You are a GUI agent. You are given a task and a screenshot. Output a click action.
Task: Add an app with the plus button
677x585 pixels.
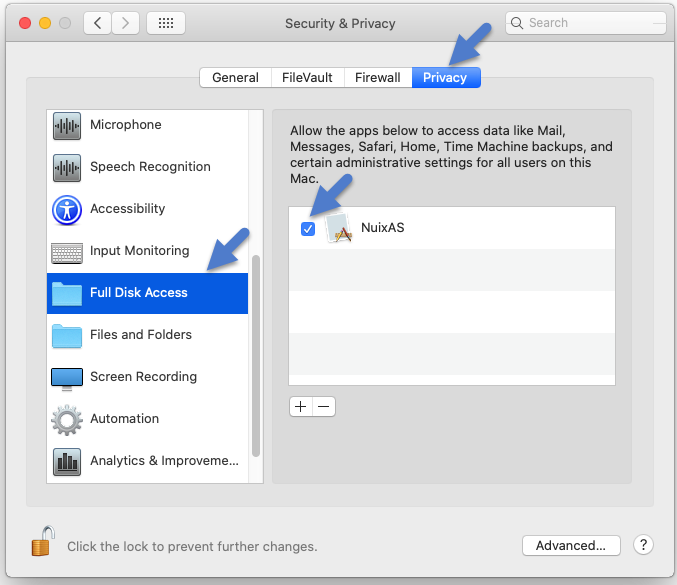pyautogui.click(x=301, y=406)
